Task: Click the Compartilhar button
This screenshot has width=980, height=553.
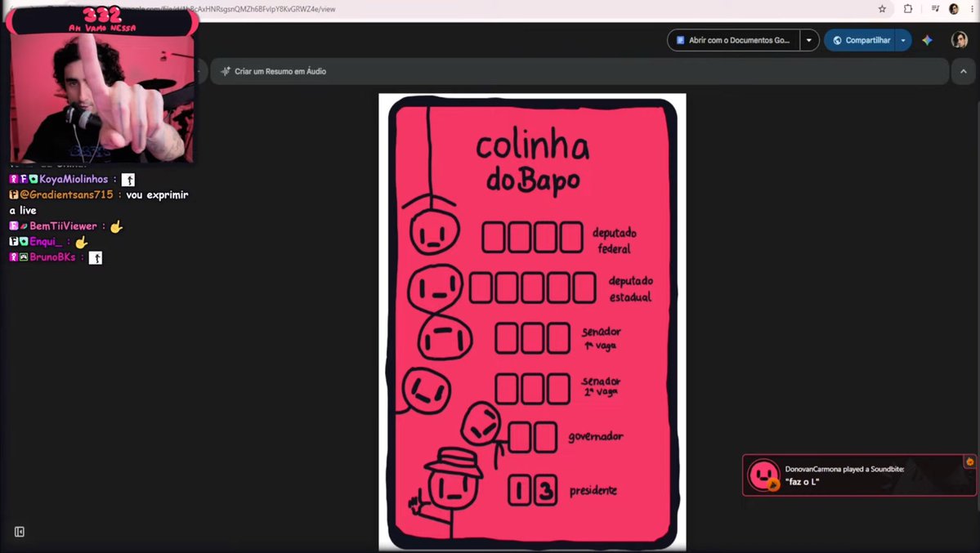Action: (x=860, y=40)
